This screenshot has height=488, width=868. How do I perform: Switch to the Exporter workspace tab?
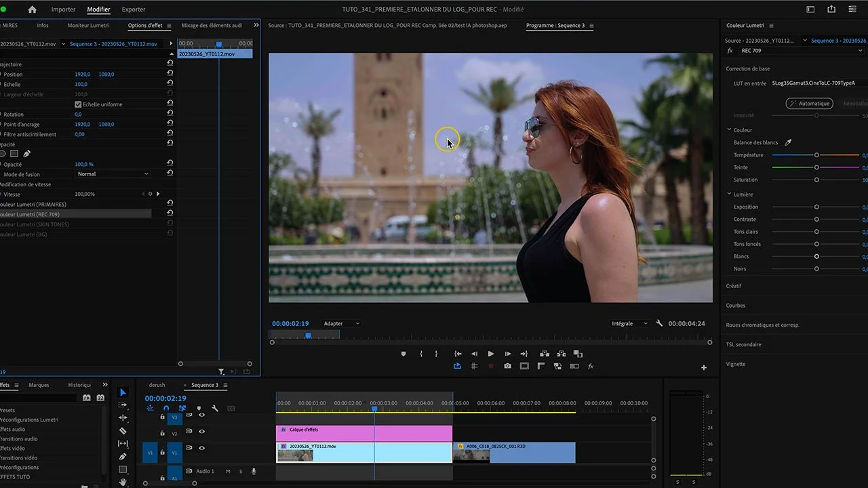pos(134,9)
